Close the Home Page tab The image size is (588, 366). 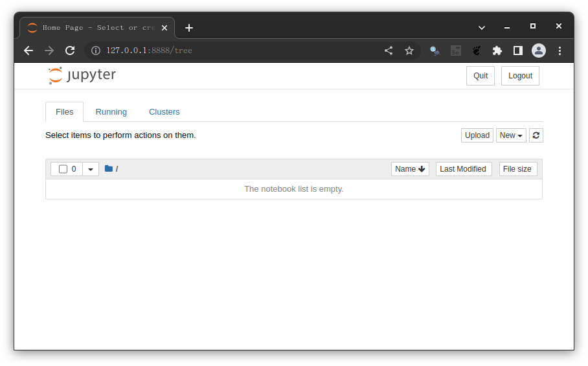(x=164, y=28)
